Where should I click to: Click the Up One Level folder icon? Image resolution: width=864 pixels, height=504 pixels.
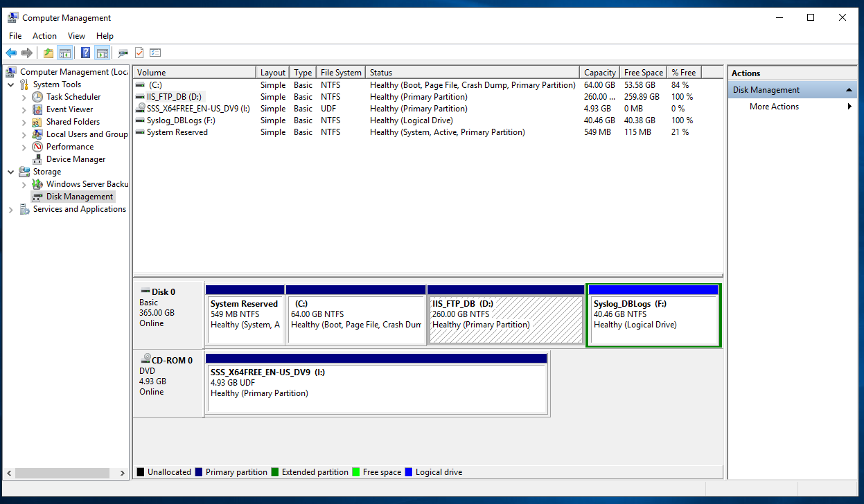(49, 53)
